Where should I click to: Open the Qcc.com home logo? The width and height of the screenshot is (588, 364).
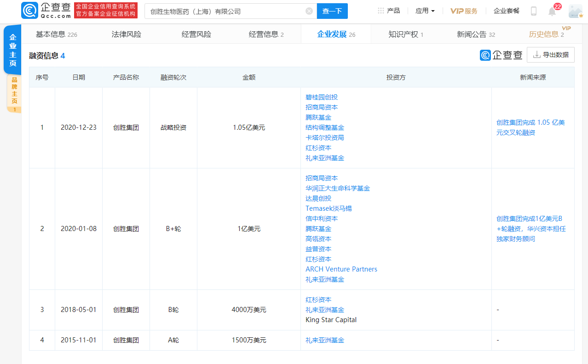pyautogui.click(x=46, y=10)
